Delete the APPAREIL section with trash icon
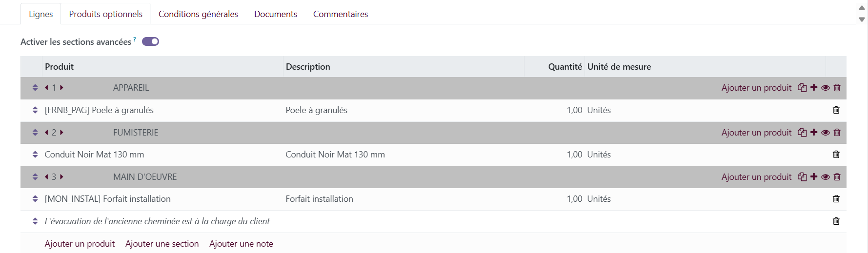868x253 pixels. [x=837, y=88]
